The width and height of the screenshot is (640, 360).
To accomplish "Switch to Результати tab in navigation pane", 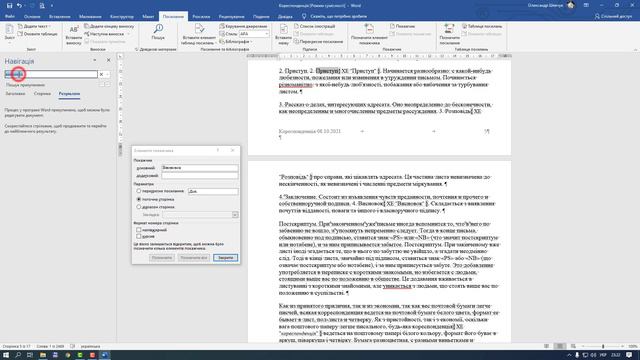I will (69, 94).
